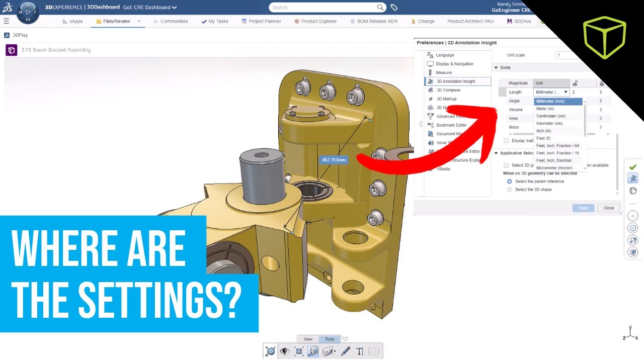644x362 pixels.
Task: Collapse the Applicative Selection section
Action: 496,153
